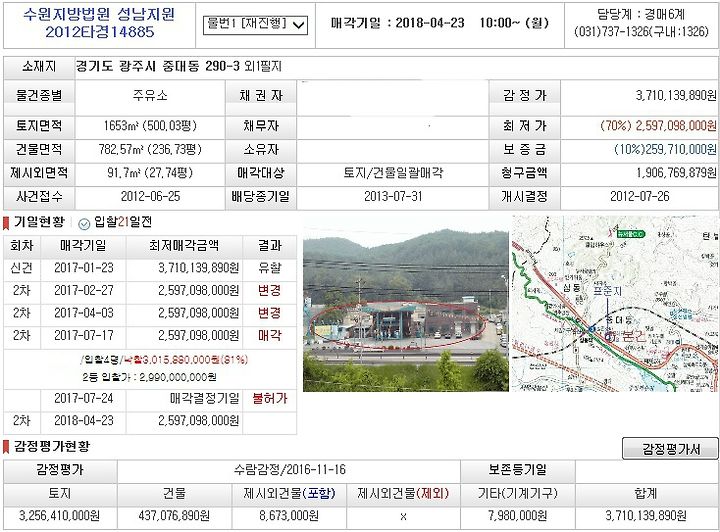Click 사건접수 date 2012-06-25

(x=150, y=196)
